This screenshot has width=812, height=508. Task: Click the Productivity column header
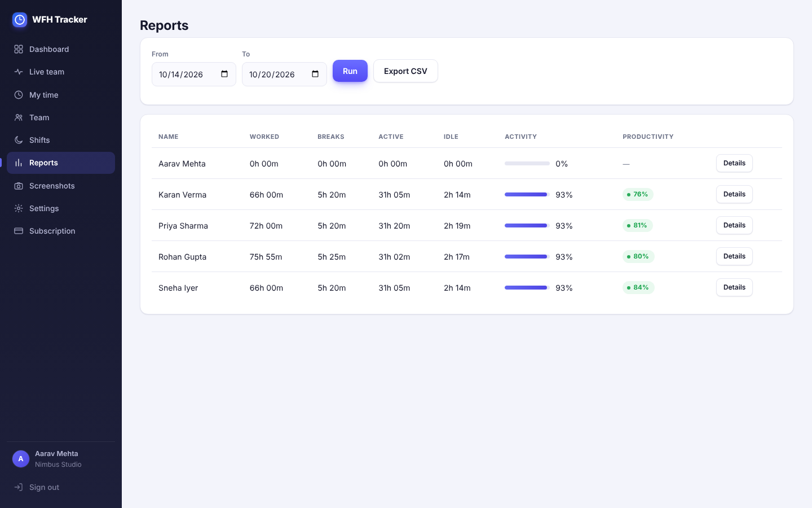pyautogui.click(x=648, y=137)
